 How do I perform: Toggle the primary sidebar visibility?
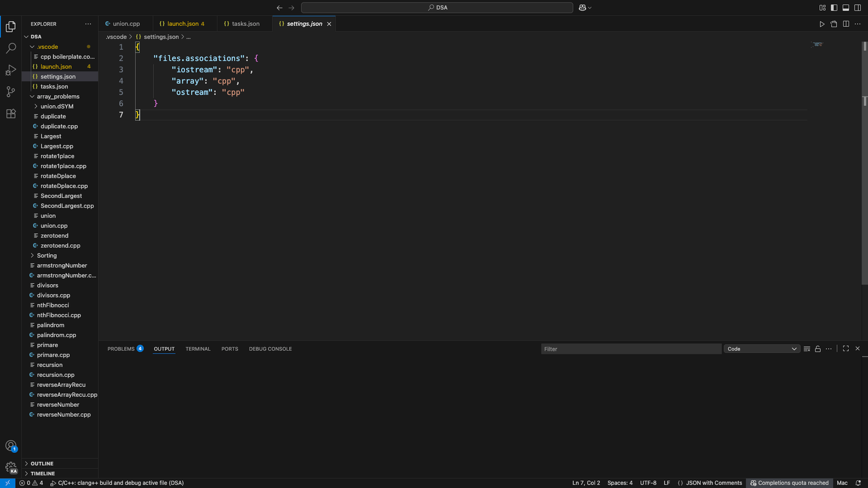click(834, 8)
